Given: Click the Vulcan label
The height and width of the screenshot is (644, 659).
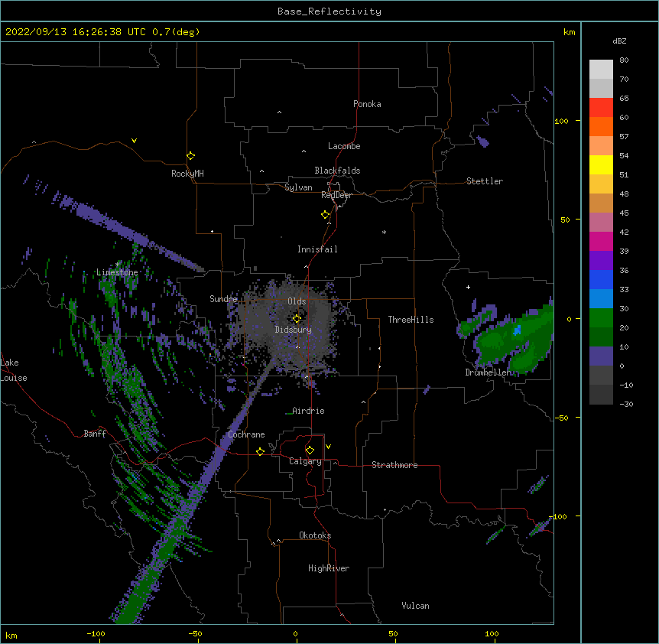Looking at the screenshot, I should point(415,606).
